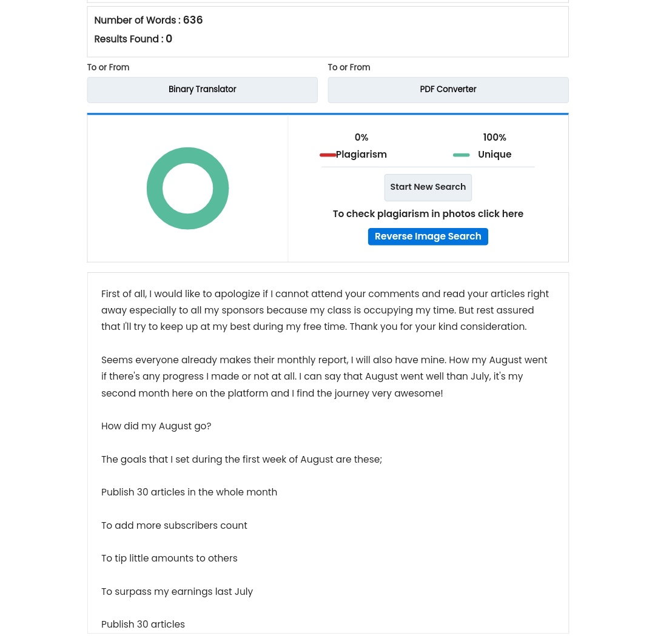This screenshot has height=644, width=655.
Task: Select the green Unique legend marker
Action: click(x=461, y=155)
